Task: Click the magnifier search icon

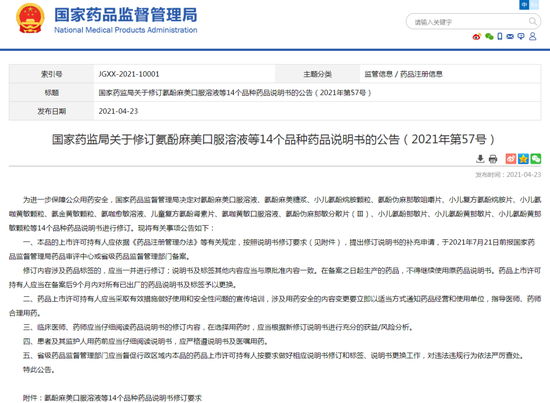Action: click(x=533, y=22)
